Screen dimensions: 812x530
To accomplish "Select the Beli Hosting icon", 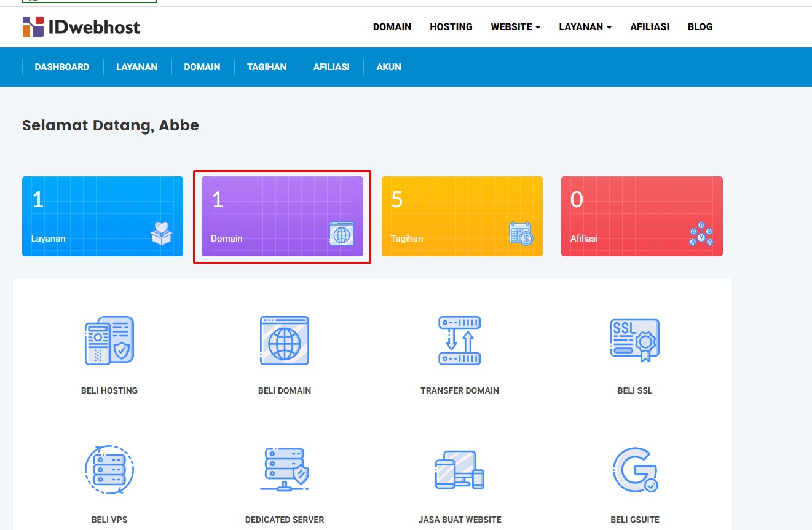I will pyautogui.click(x=109, y=340).
